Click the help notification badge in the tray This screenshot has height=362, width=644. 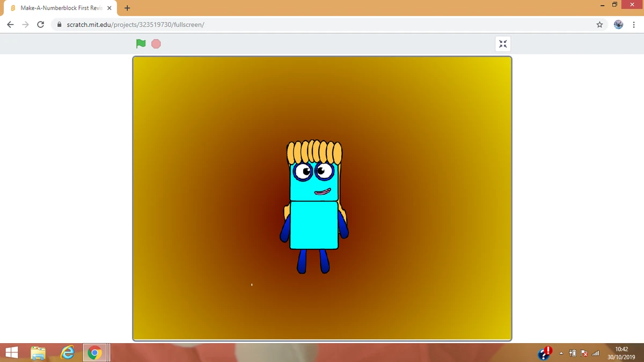[544, 352]
